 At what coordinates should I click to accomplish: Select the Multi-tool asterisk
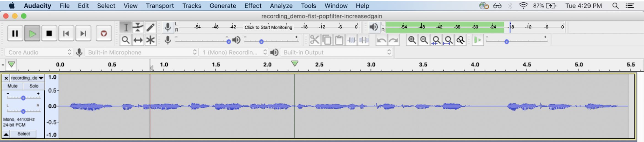pos(150,40)
